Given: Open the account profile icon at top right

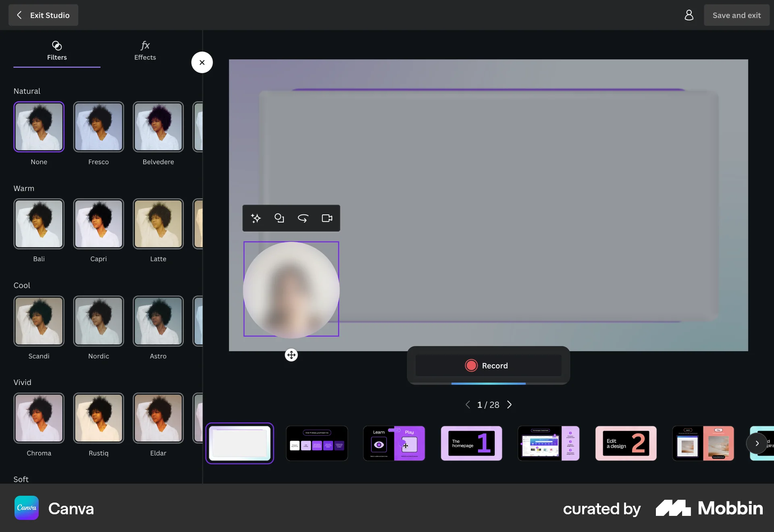Looking at the screenshot, I should [689, 15].
